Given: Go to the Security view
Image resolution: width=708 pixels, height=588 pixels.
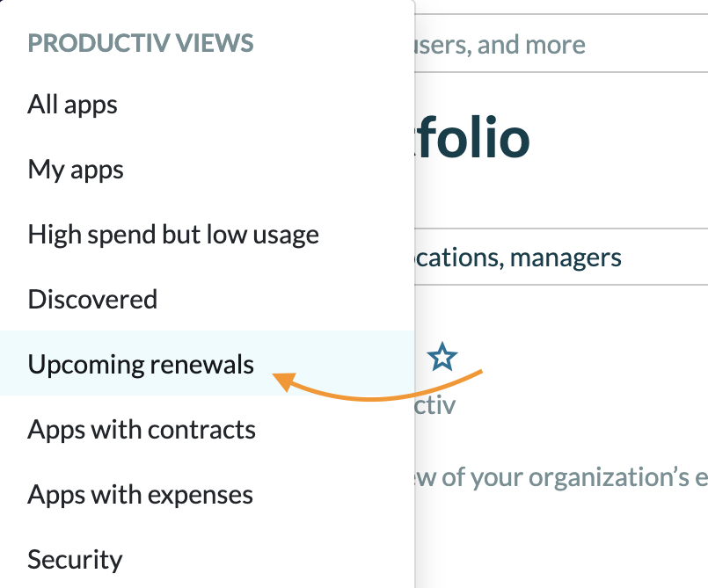Looking at the screenshot, I should pyautogui.click(x=75, y=560).
